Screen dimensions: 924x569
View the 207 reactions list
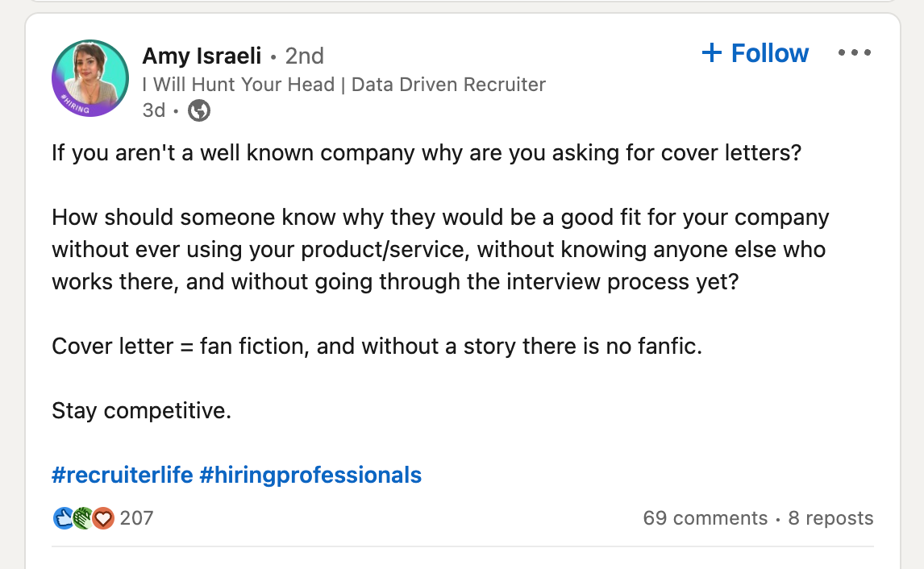pos(136,518)
